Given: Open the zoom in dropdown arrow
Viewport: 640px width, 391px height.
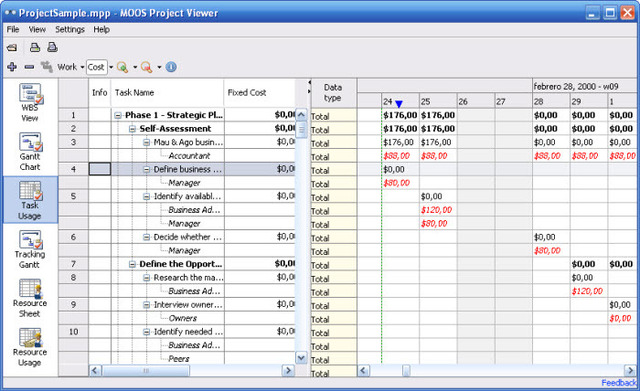Looking at the screenshot, I should 135,67.
